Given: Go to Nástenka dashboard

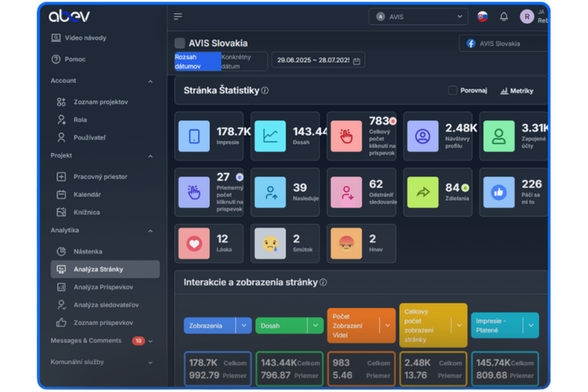Looking at the screenshot, I should point(88,252).
